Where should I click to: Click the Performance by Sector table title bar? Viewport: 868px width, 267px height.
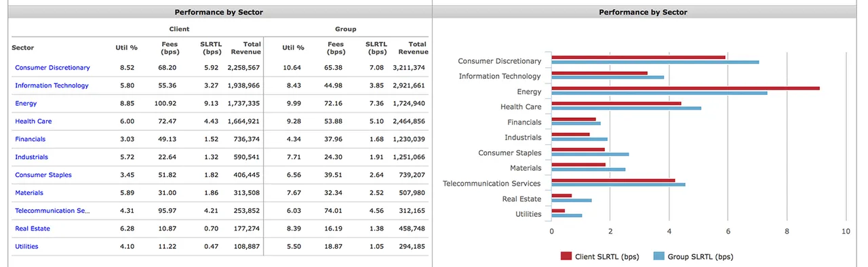(219, 12)
